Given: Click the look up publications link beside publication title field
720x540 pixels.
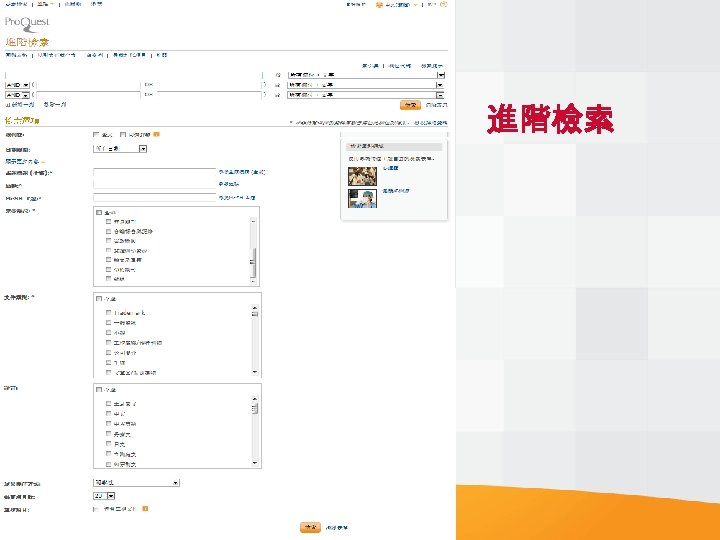Looking at the screenshot, I should click(242, 172).
